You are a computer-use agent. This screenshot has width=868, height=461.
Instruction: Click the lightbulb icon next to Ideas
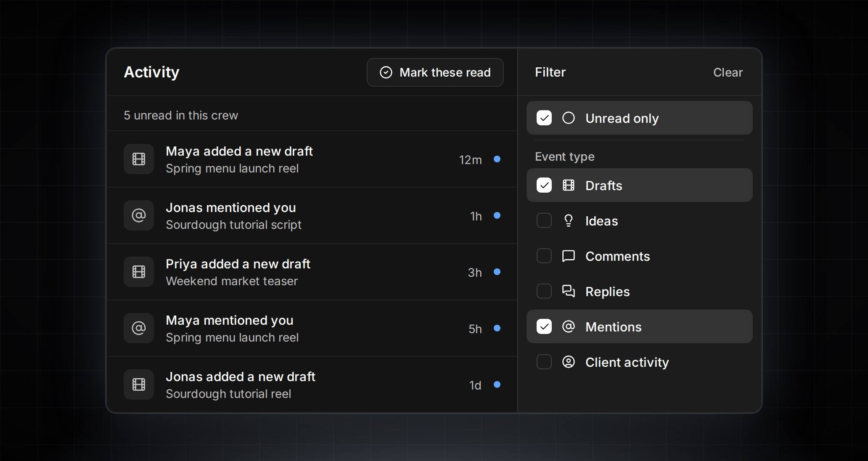click(569, 220)
